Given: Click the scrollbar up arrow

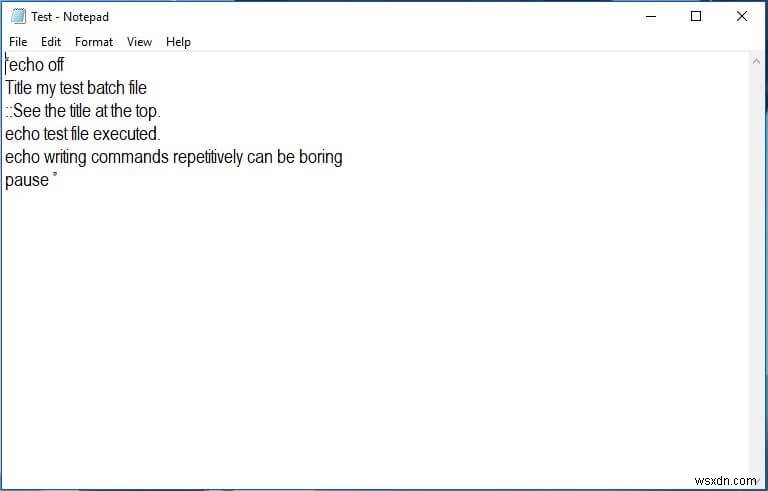Looking at the screenshot, I should (757, 61).
